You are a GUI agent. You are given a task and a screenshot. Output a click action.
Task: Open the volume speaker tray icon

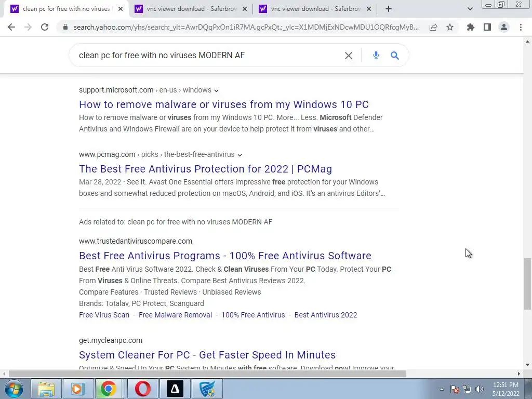coord(480,389)
